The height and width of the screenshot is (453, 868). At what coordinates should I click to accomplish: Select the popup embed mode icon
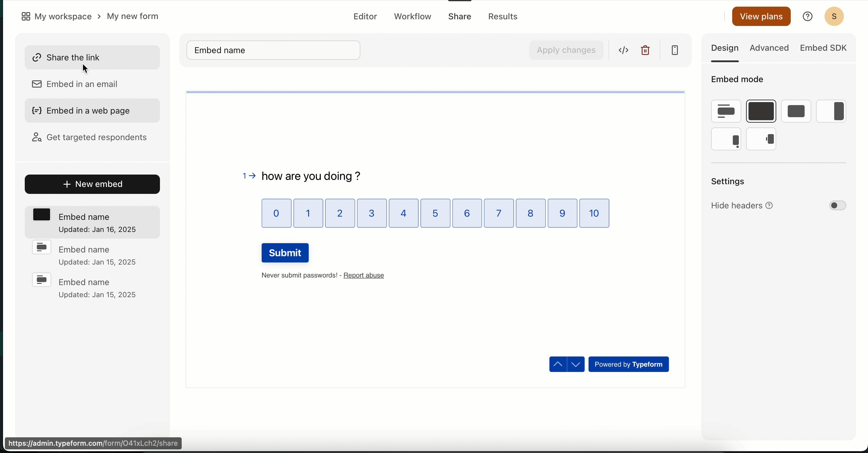click(796, 111)
